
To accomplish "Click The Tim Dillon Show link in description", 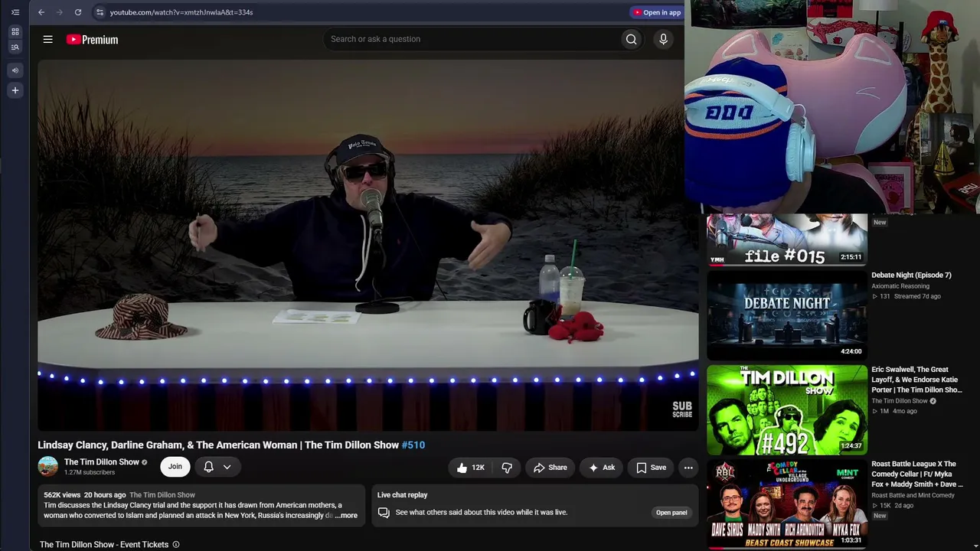I will 162,495.
